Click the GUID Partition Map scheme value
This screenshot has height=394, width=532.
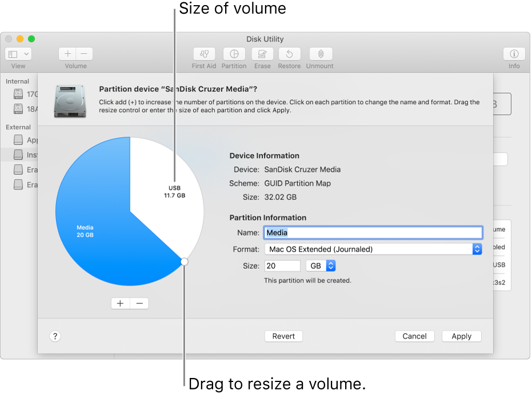coord(298,184)
